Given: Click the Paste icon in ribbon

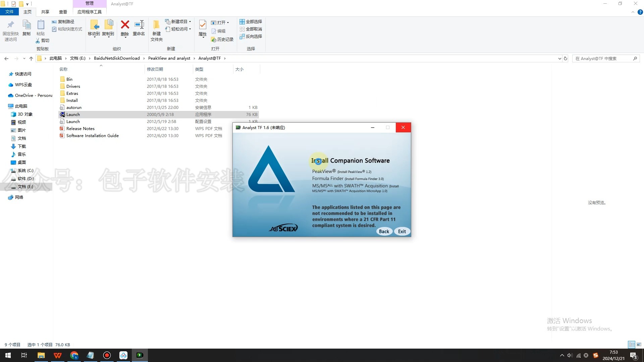Looking at the screenshot, I should pyautogui.click(x=41, y=25).
